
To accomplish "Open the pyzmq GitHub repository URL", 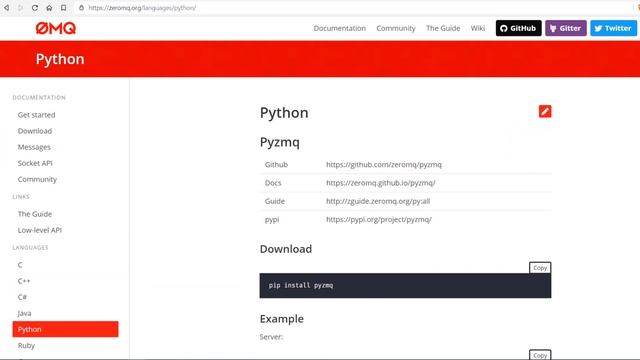I will (x=384, y=164).
